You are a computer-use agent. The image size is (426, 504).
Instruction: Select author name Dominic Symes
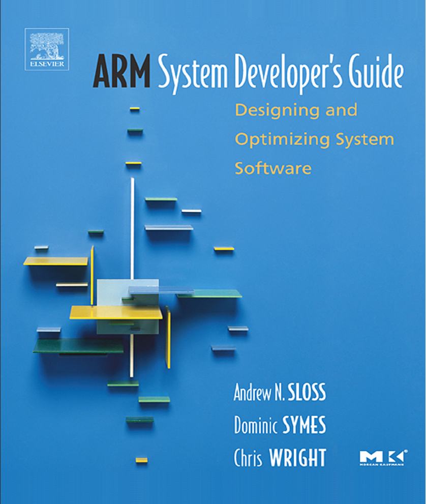[279, 426]
